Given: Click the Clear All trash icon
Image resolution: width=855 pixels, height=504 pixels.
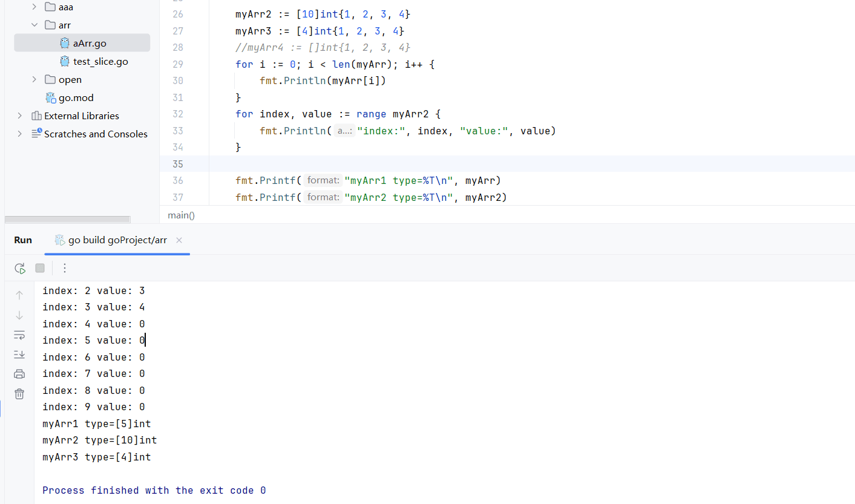Looking at the screenshot, I should coord(19,394).
